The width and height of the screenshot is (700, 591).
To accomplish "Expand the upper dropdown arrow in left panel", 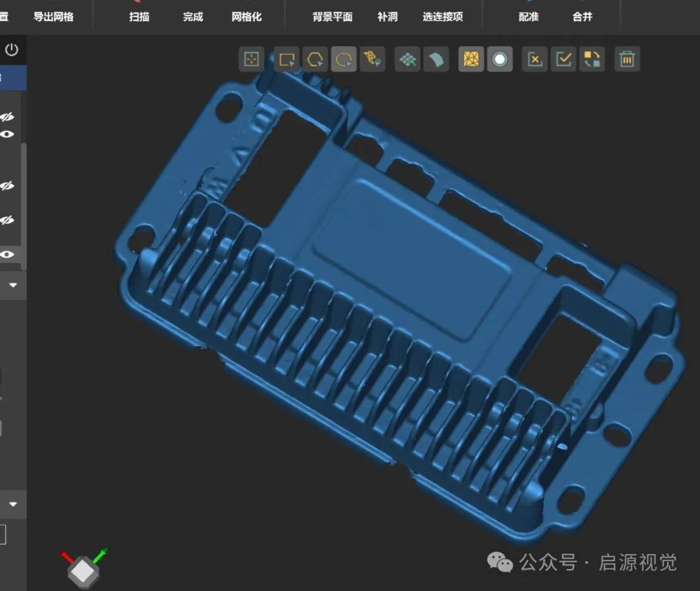I will [13, 285].
